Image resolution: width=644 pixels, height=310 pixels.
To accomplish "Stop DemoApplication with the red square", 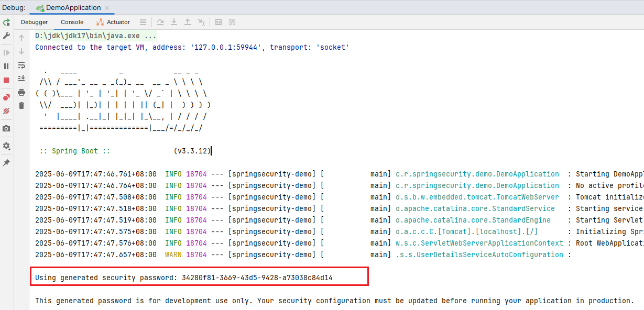I will (x=6, y=80).
